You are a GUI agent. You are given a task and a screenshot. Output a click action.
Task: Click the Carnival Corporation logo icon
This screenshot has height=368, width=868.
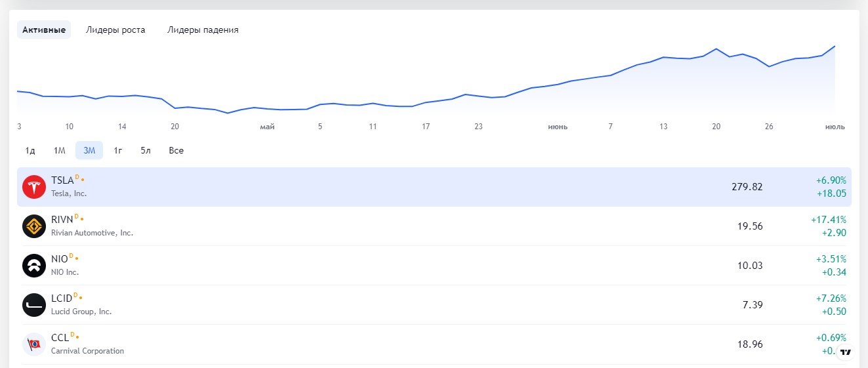[34, 344]
